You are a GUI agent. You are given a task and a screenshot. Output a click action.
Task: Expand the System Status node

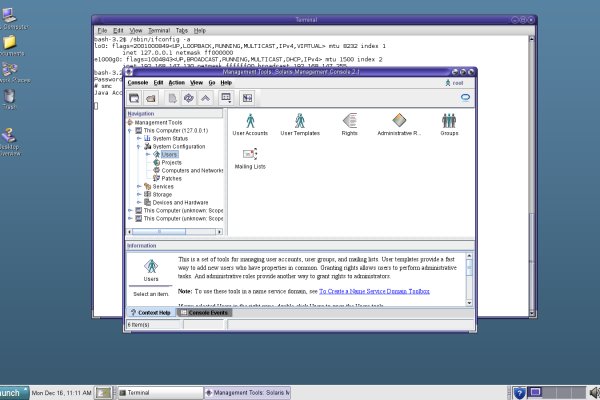point(139,138)
